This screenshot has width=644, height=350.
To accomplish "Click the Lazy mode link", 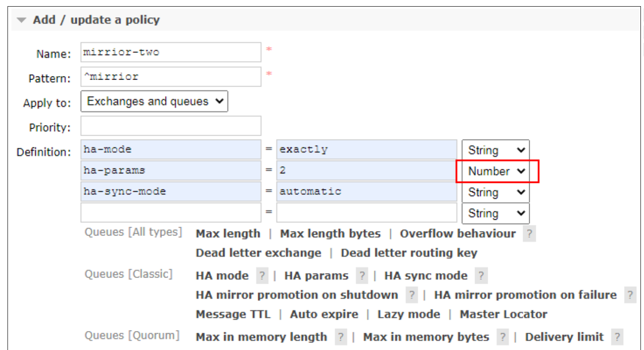I will point(409,314).
